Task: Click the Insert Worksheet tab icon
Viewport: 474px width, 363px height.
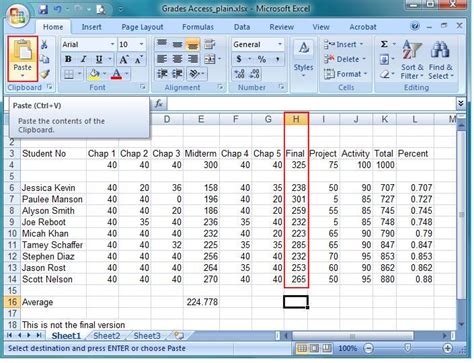Action: pos(179,335)
